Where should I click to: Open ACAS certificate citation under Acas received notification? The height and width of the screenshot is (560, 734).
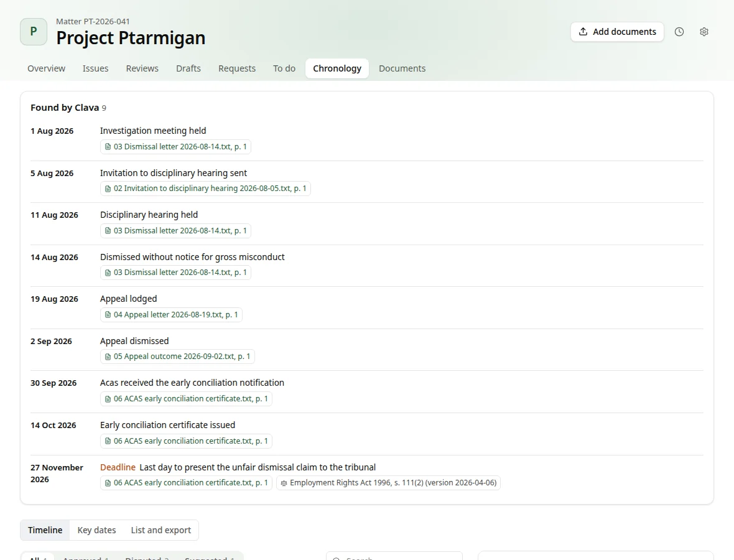tap(187, 399)
